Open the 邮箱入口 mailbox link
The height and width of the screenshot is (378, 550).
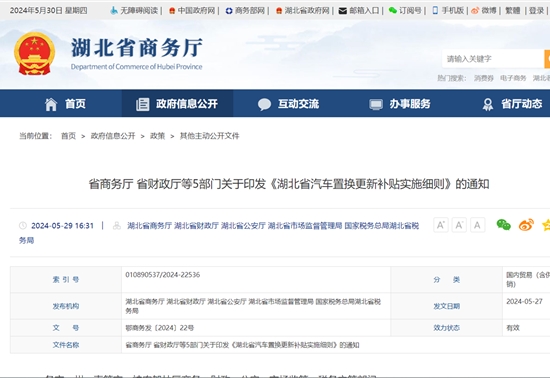tap(364, 11)
